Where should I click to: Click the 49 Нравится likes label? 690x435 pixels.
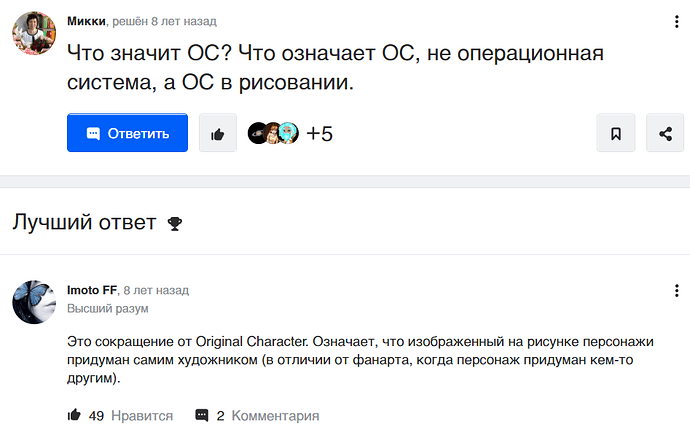coord(131,415)
